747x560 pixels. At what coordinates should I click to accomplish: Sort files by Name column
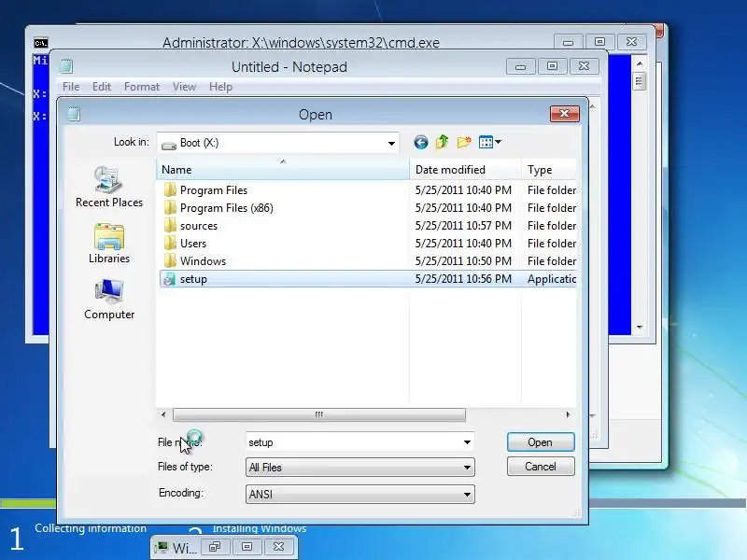[283, 170]
